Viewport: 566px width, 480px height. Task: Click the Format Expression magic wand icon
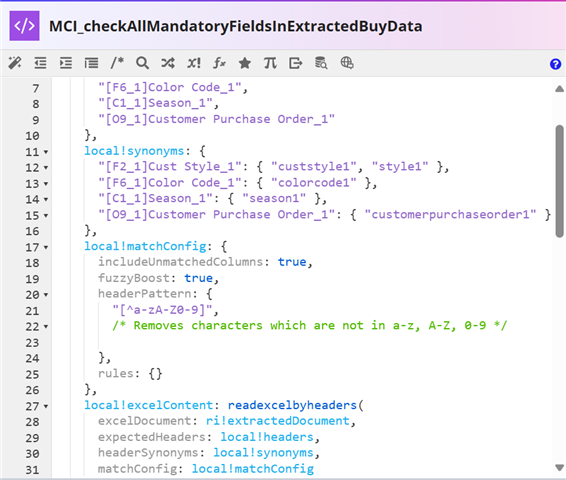coord(15,63)
